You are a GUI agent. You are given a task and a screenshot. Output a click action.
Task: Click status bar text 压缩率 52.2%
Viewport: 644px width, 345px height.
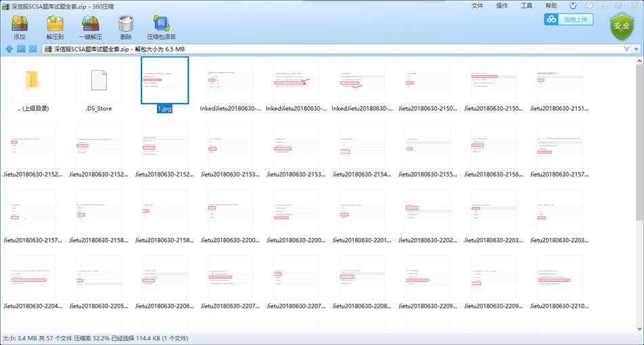point(91,340)
